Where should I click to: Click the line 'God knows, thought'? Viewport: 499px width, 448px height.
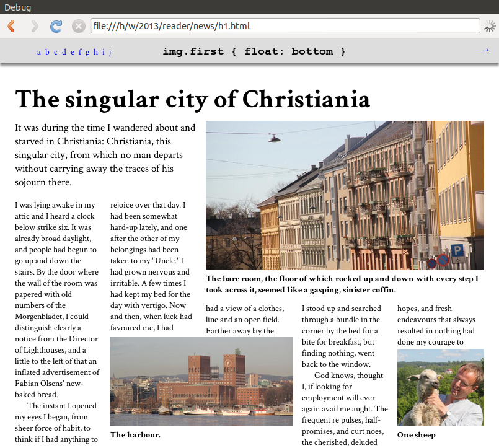348,376
